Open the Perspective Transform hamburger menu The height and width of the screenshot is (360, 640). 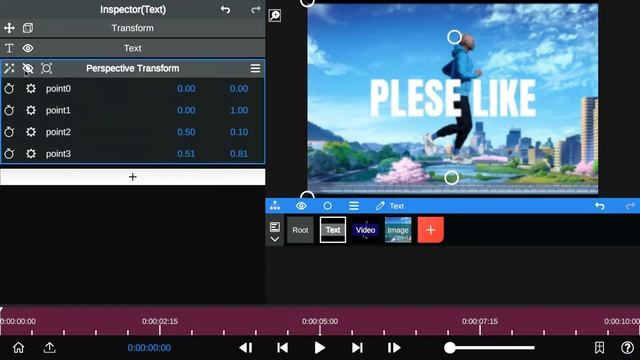(255, 68)
